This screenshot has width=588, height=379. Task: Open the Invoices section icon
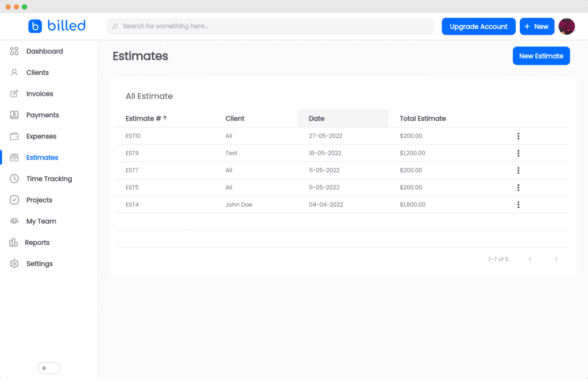tap(14, 94)
